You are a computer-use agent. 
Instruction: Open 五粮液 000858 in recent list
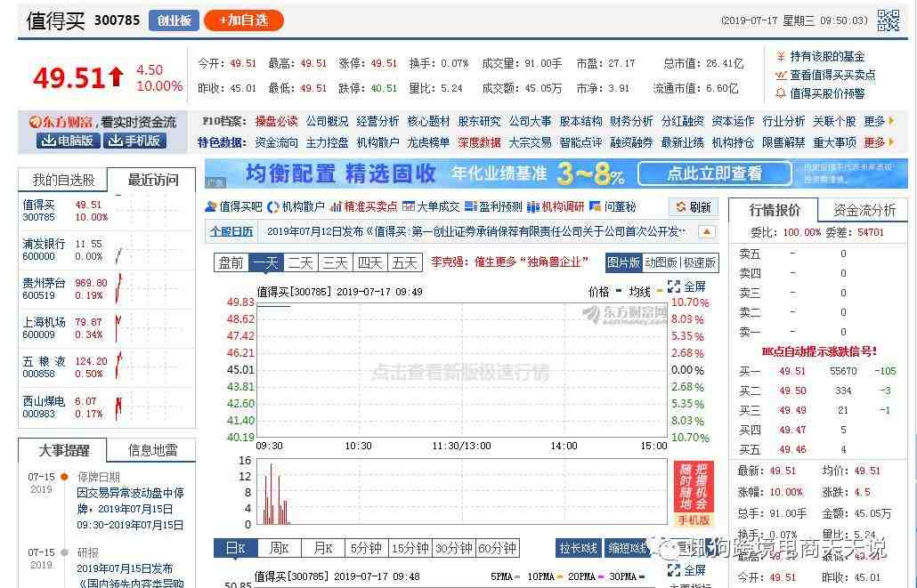pyautogui.click(x=107, y=367)
